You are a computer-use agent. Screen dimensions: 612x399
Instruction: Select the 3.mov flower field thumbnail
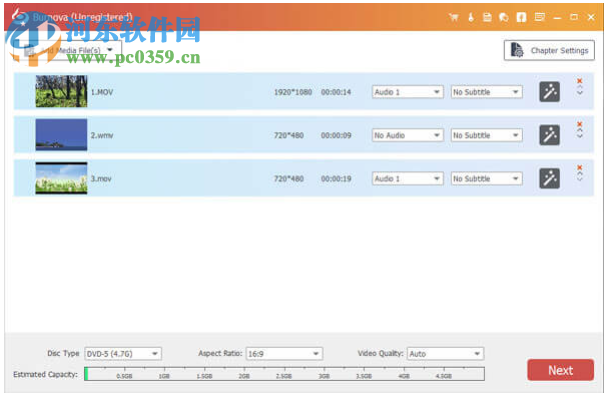click(61, 178)
